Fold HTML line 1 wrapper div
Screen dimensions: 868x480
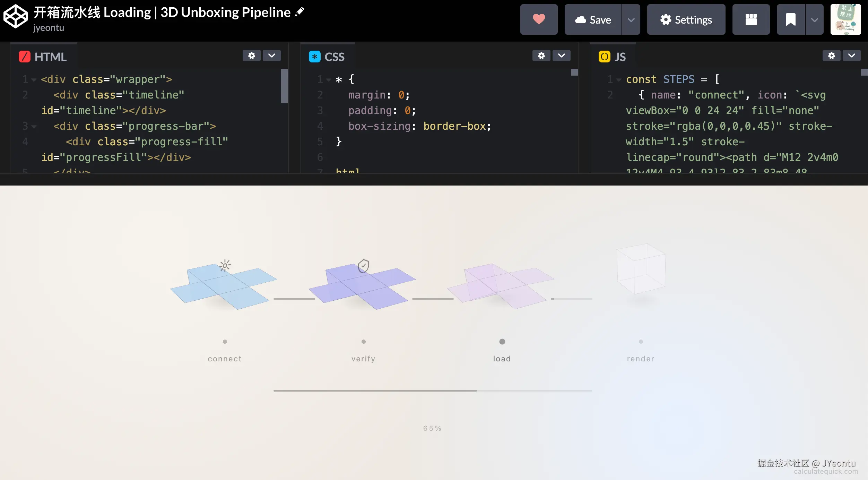(34, 80)
